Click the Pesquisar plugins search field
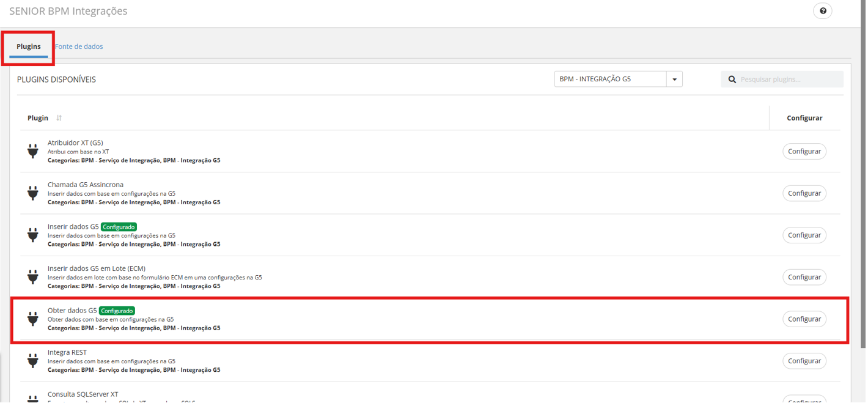868x403 pixels. point(789,79)
